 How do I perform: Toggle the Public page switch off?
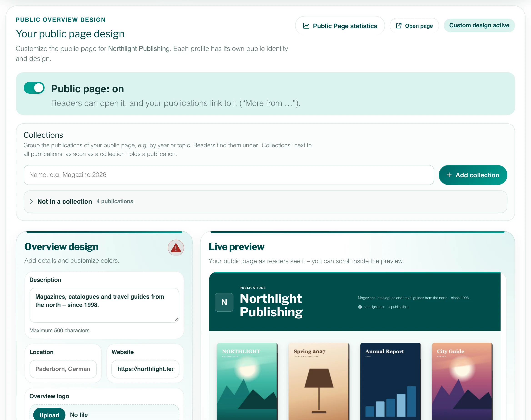34,88
